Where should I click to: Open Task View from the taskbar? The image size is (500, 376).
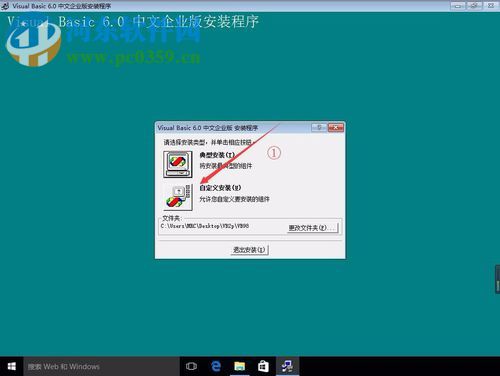[x=191, y=366]
